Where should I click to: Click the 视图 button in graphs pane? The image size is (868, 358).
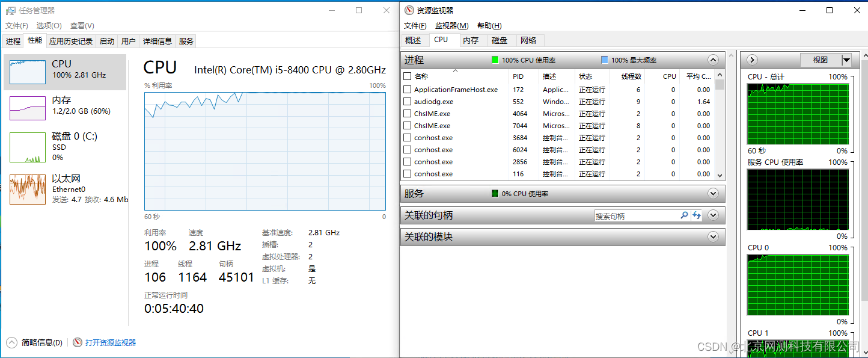pos(821,60)
